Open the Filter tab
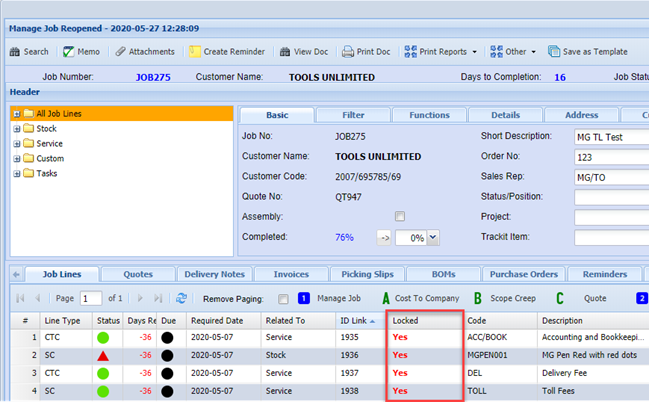The width and height of the screenshot is (649, 402). [352, 115]
